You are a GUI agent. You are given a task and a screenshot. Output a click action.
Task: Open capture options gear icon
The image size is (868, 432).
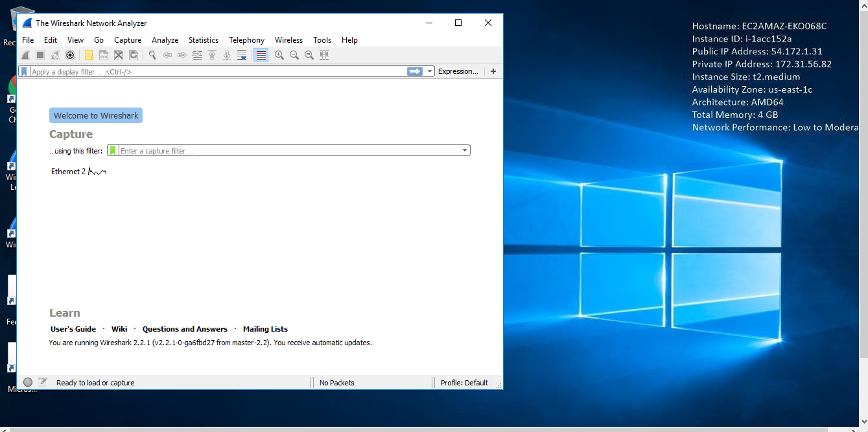click(x=70, y=56)
